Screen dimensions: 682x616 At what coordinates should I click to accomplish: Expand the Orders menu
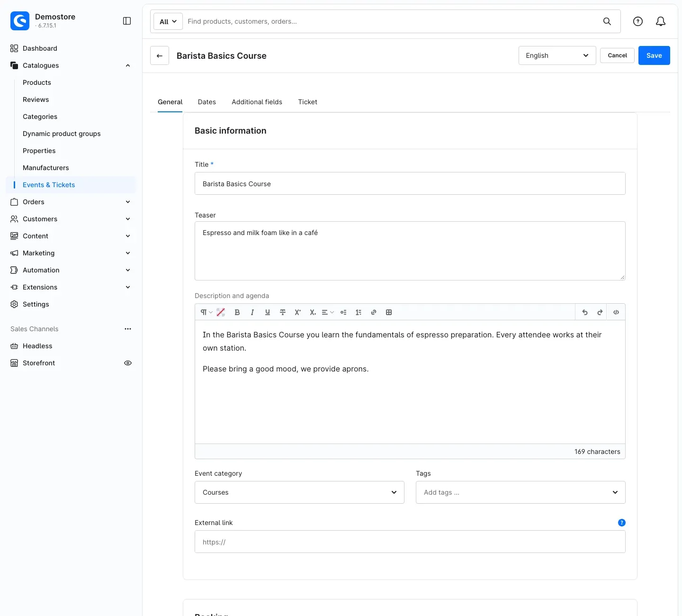128,202
